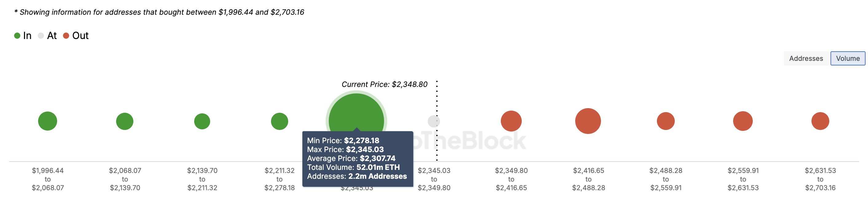Toggle the 'At' legend item
The height and width of the screenshot is (204, 868).
point(48,35)
